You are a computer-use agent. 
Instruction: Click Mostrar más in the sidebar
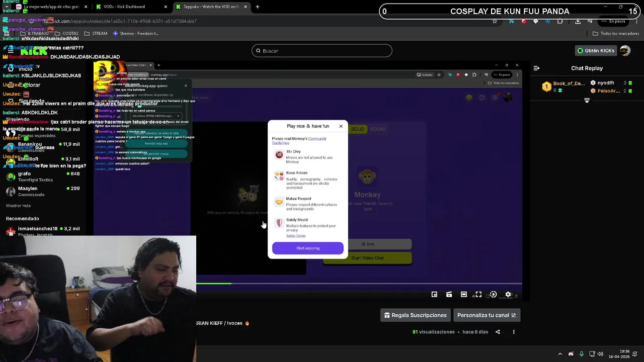pos(18,206)
